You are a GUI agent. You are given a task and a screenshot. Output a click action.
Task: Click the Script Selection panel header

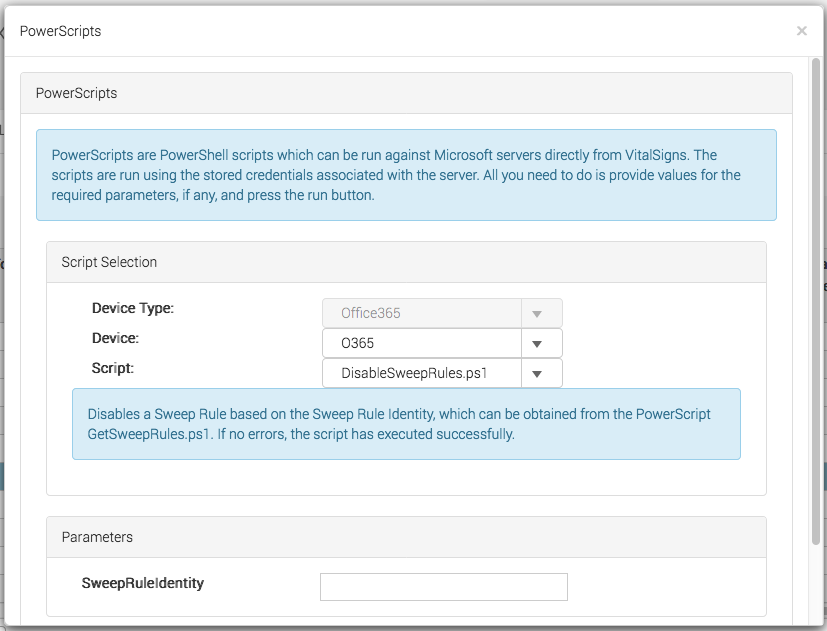click(x=406, y=262)
